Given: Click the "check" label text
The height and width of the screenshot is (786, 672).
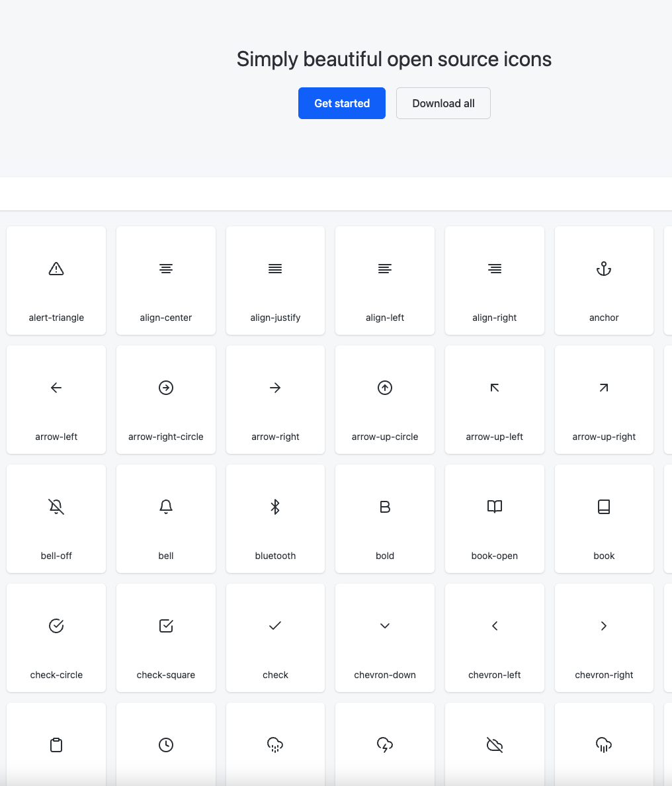Looking at the screenshot, I should pyautogui.click(x=275, y=675).
